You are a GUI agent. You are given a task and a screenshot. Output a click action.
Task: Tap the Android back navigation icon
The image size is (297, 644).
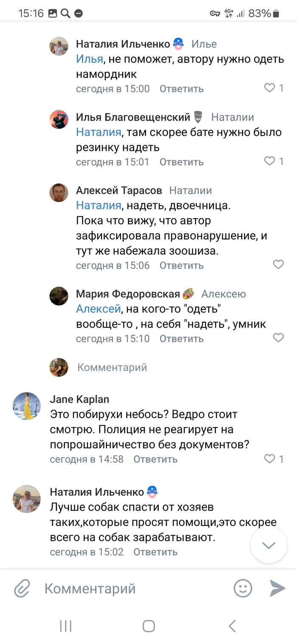(232, 626)
